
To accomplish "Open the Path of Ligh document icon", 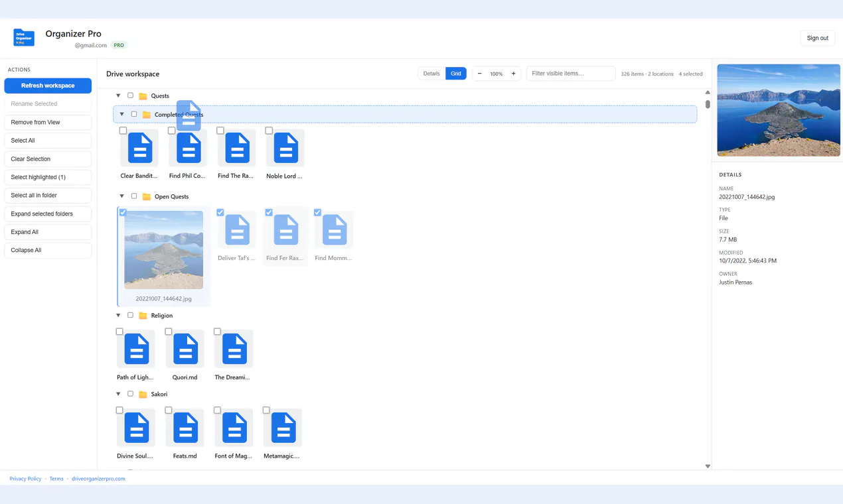I will 137,349.
